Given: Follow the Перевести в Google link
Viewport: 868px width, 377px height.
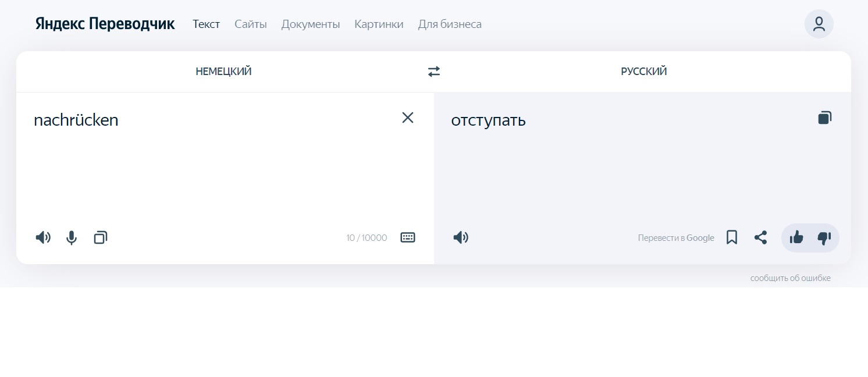Looking at the screenshot, I should [676, 238].
